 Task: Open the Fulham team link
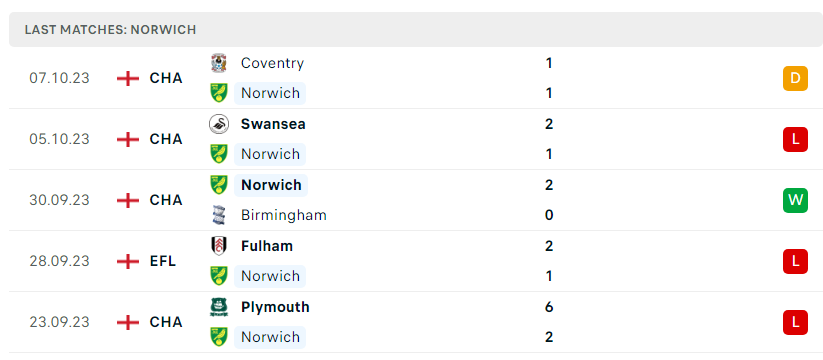(x=267, y=246)
